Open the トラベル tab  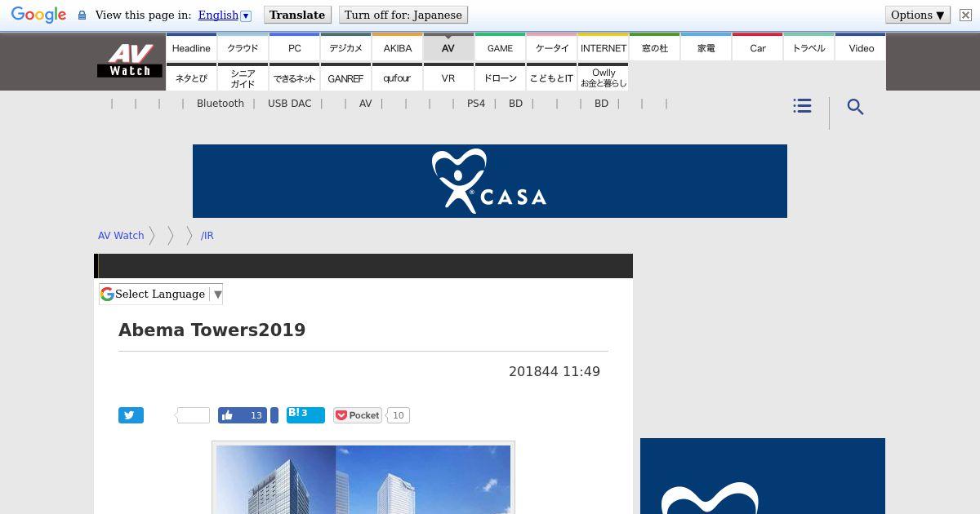click(809, 47)
